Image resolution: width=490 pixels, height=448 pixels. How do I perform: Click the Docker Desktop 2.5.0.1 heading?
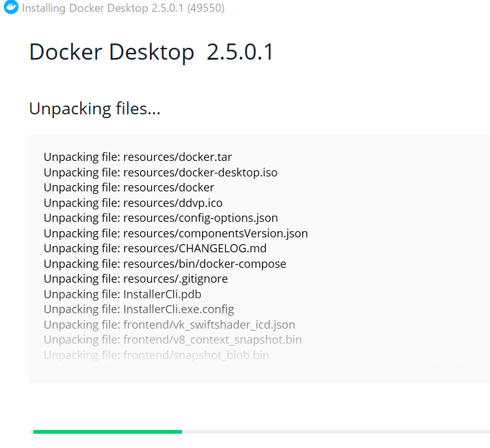(x=151, y=52)
